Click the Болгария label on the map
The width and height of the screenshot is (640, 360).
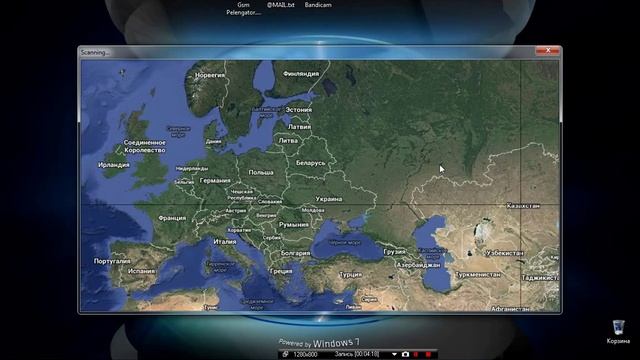click(x=296, y=253)
